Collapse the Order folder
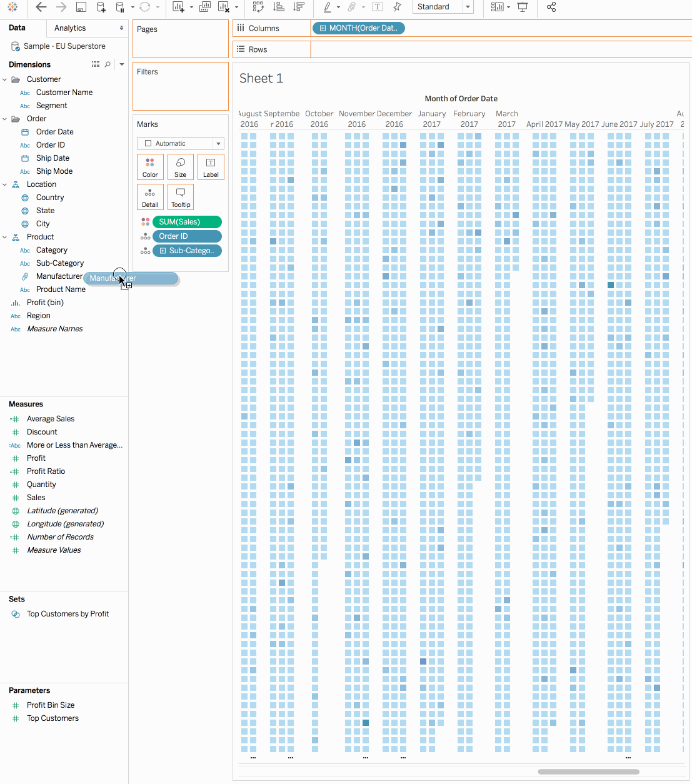The image size is (692, 784). click(5, 119)
